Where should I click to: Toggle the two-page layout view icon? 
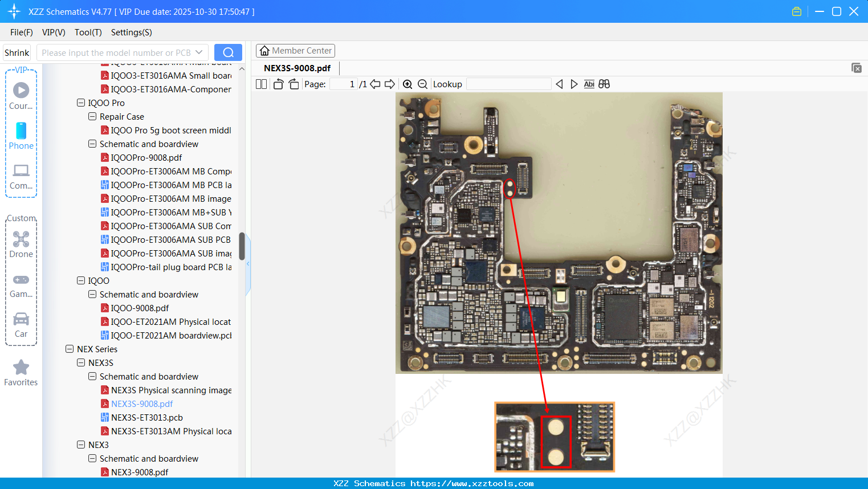261,84
